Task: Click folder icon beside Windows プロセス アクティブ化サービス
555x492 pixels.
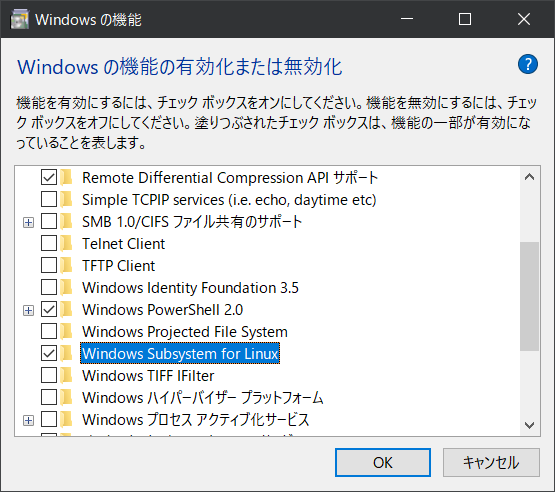Action: 66,419
